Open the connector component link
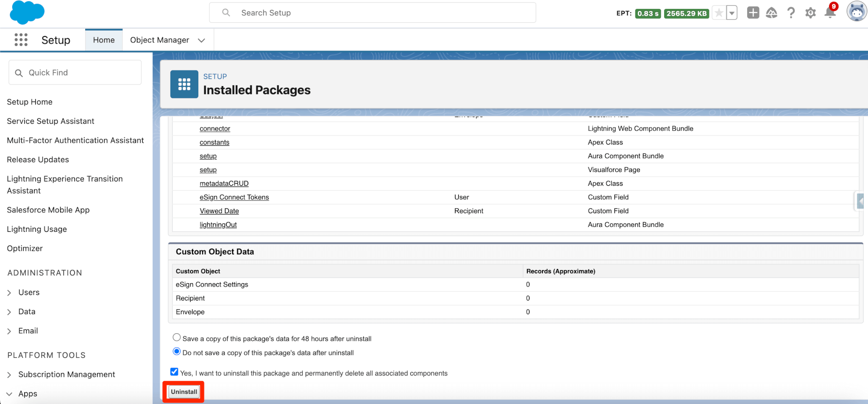 click(215, 128)
